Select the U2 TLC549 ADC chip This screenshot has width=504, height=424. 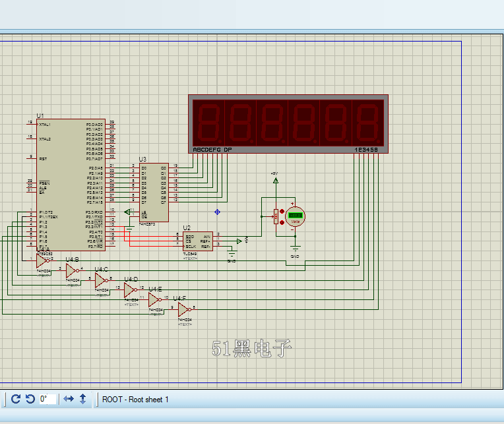tap(197, 241)
